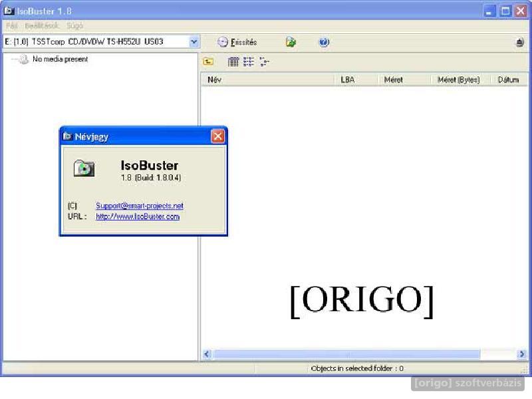The width and height of the screenshot is (532, 399).
Task: Minimize the IsoBuster main window
Action: click(x=489, y=11)
